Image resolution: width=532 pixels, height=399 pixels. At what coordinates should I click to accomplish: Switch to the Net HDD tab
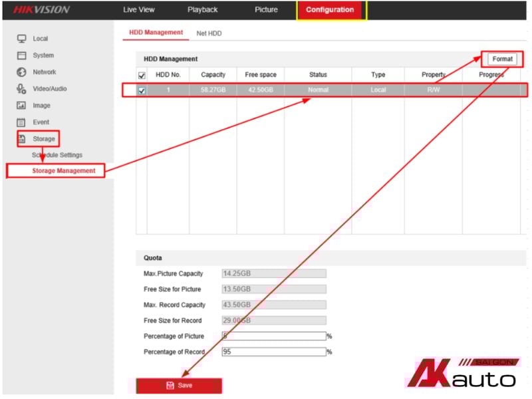pyautogui.click(x=209, y=33)
